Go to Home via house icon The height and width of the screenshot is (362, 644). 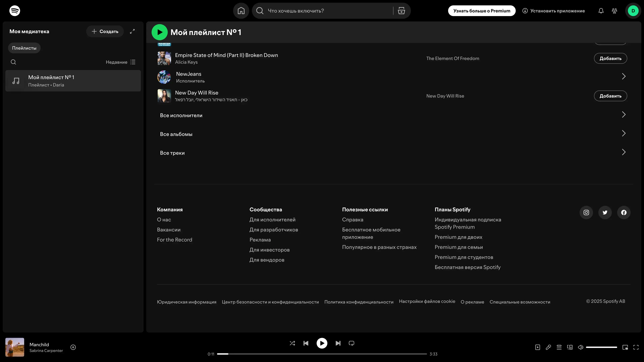coord(241,11)
